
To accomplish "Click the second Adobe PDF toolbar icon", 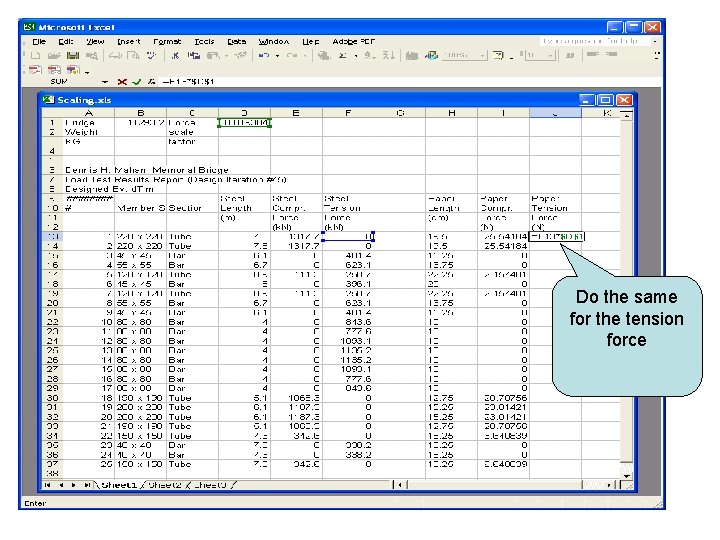I will click(54, 70).
